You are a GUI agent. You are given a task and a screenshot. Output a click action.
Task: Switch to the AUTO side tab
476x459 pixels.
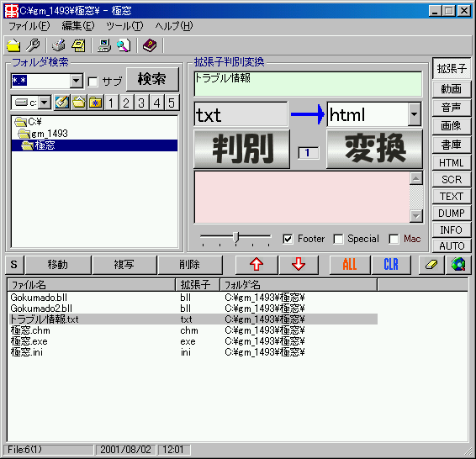(452, 245)
